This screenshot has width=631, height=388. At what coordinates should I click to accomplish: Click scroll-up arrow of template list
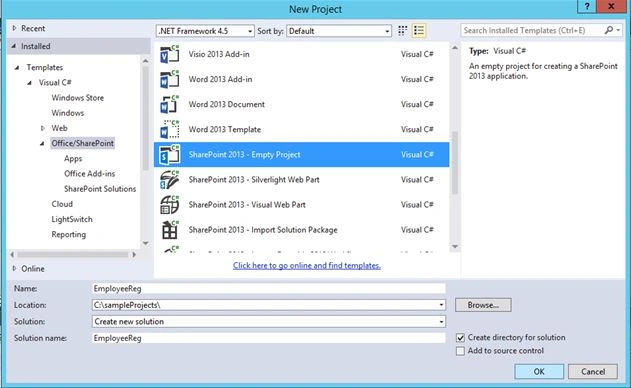tap(455, 48)
